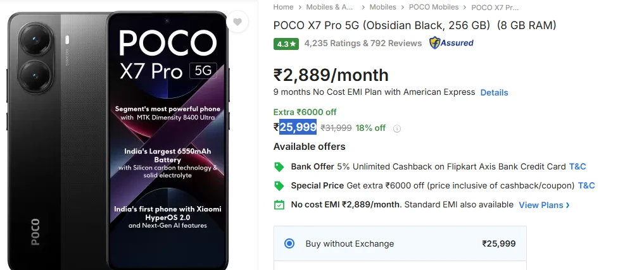Open T&C for the Bank Offer
Image resolution: width=644 pixels, height=270 pixels.
578,167
